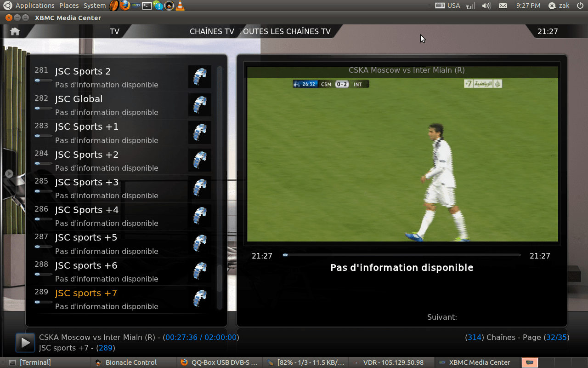Open the side panel arrow on left edge
The width and height of the screenshot is (588, 368).
click(x=9, y=173)
